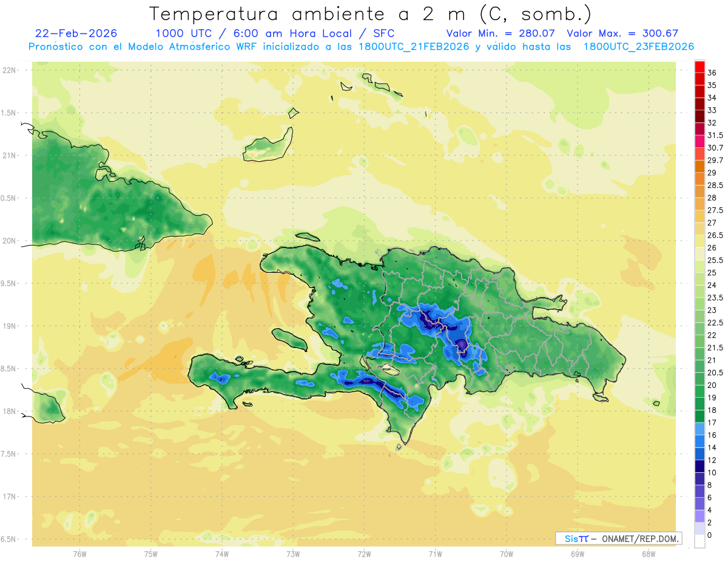Screen dimensions: 728x562
Task: Select the '70W' longitude label
Action: tap(507, 554)
